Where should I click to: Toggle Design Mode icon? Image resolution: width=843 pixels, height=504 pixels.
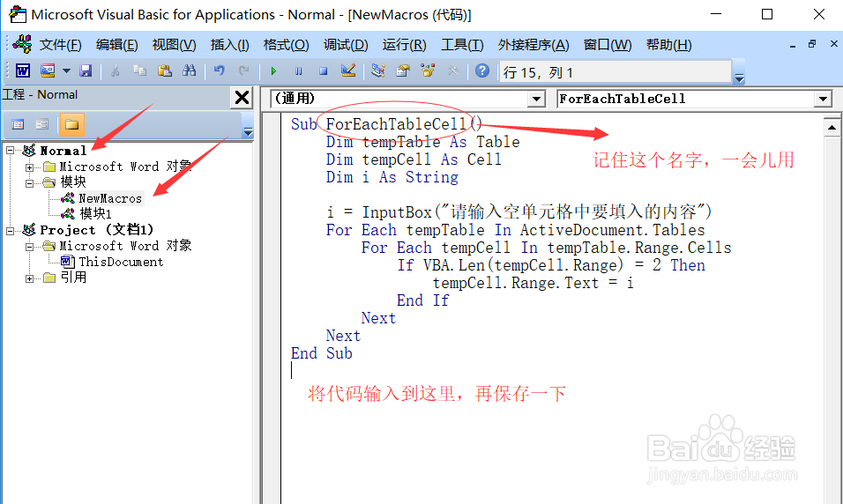(348, 70)
